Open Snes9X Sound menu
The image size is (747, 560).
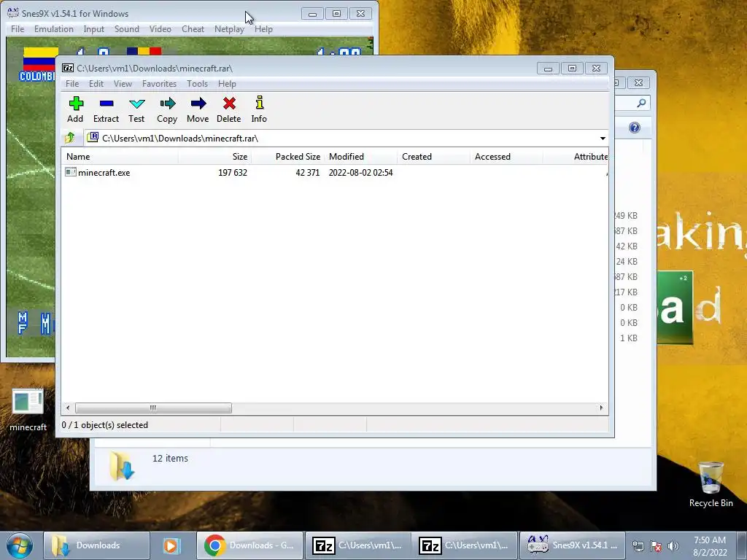tap(127, 29)
